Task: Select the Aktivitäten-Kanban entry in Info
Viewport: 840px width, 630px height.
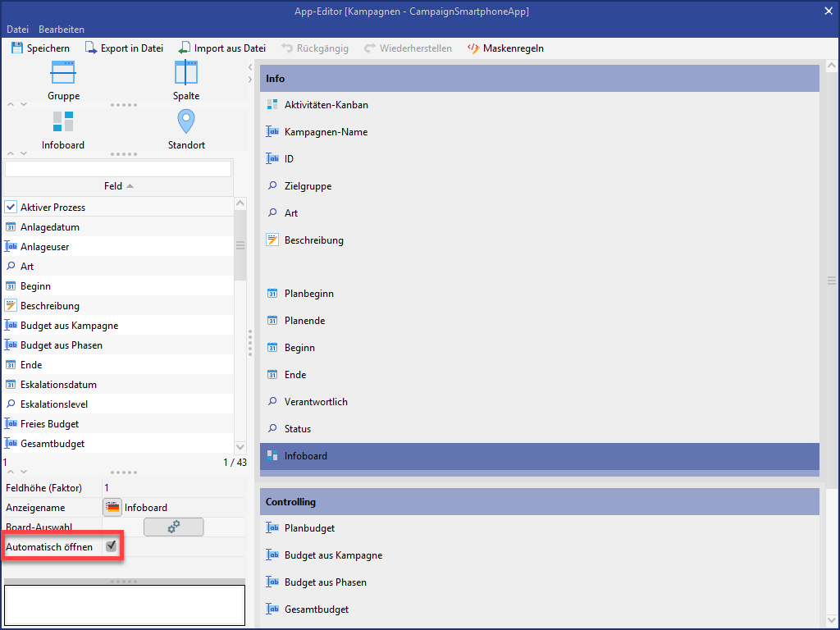Action: (x=326, y=105)
